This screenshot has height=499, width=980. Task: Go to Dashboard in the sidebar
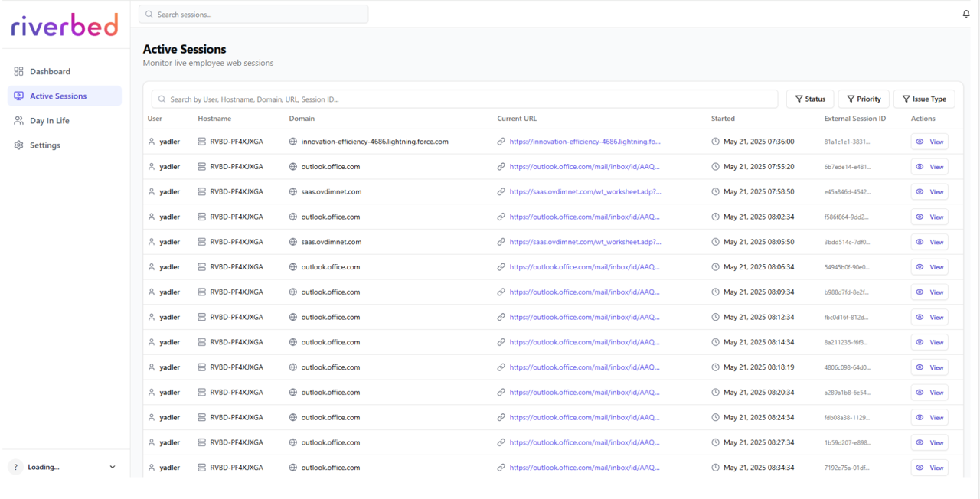pos(64,71)
